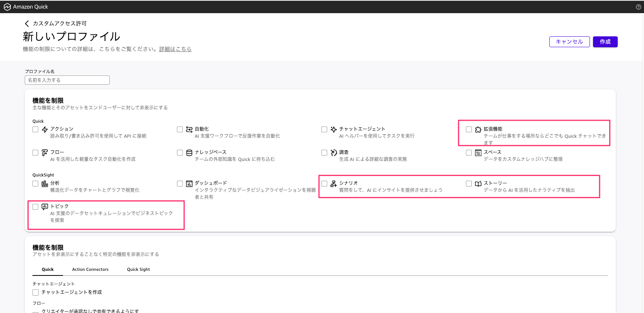Viewport: 644px width, 313px height.
Task: Tick the スペース checkbox
Action: click(469, 153)
